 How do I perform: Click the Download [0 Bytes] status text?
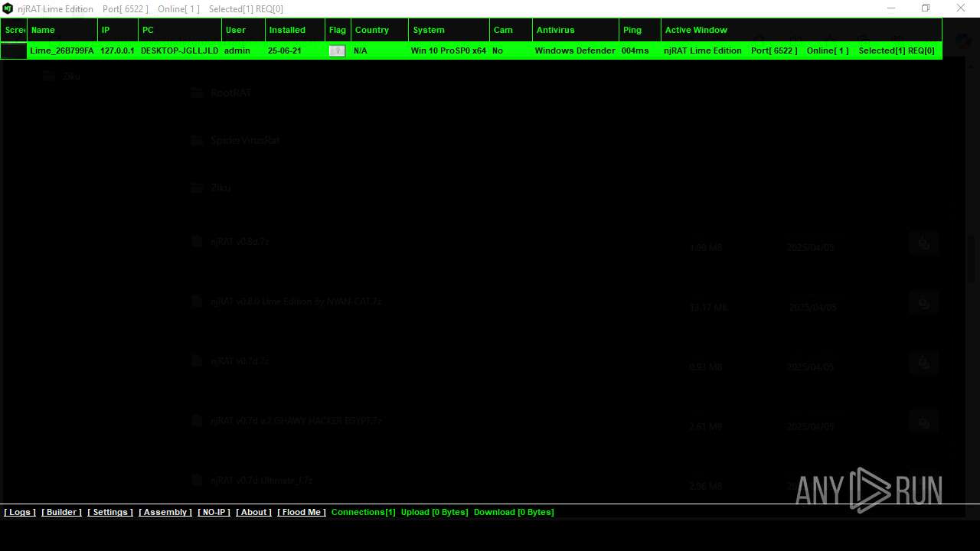click(514, 512)
